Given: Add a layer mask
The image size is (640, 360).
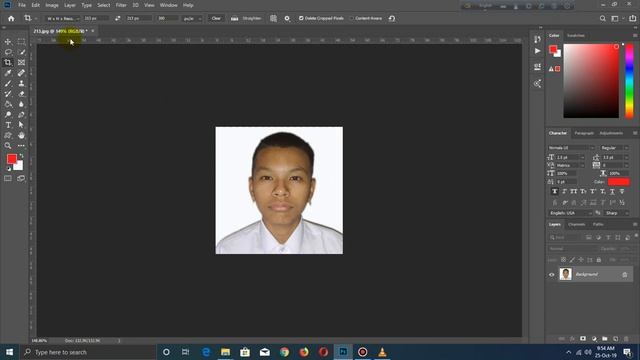Looking at the screenshot, I should pos(583,339).
